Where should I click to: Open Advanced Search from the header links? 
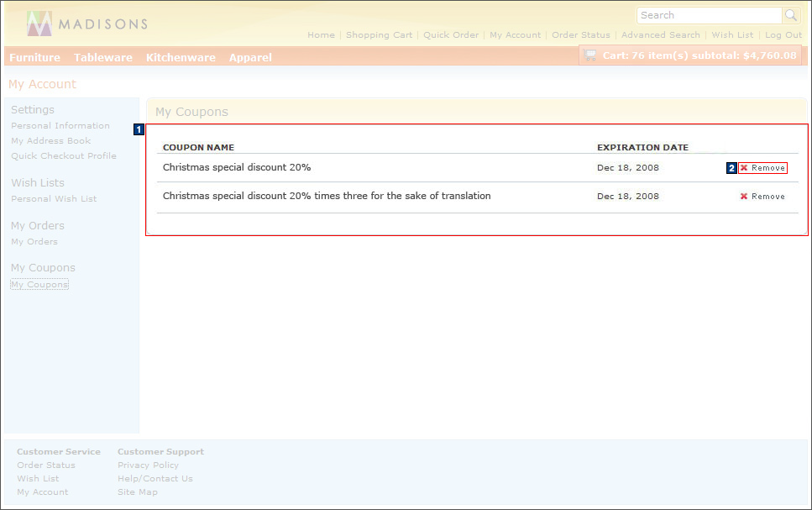point(661,34)
